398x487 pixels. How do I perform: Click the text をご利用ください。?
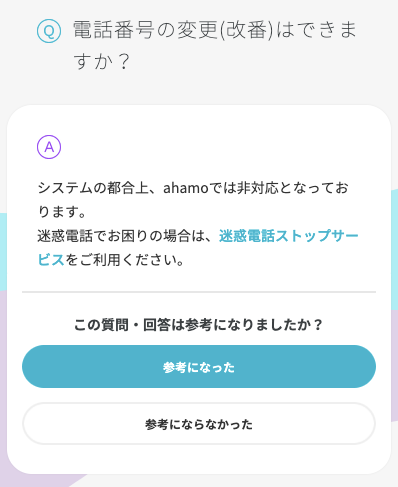point(125,260)
